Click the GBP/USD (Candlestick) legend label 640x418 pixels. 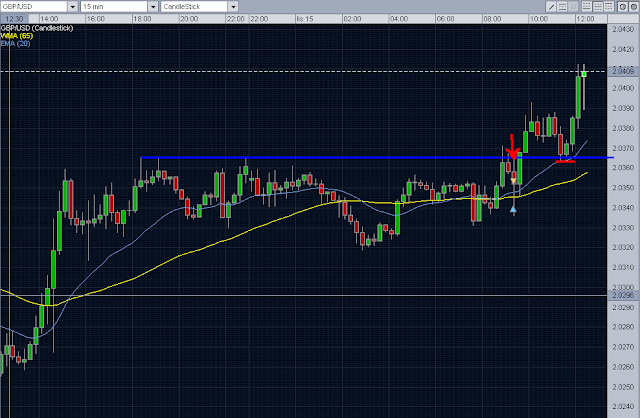tap(37, 28)
